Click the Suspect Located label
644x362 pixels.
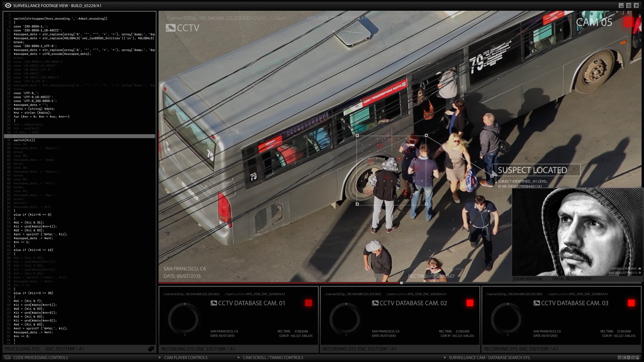pyautogui.click(x=532, y=170)
